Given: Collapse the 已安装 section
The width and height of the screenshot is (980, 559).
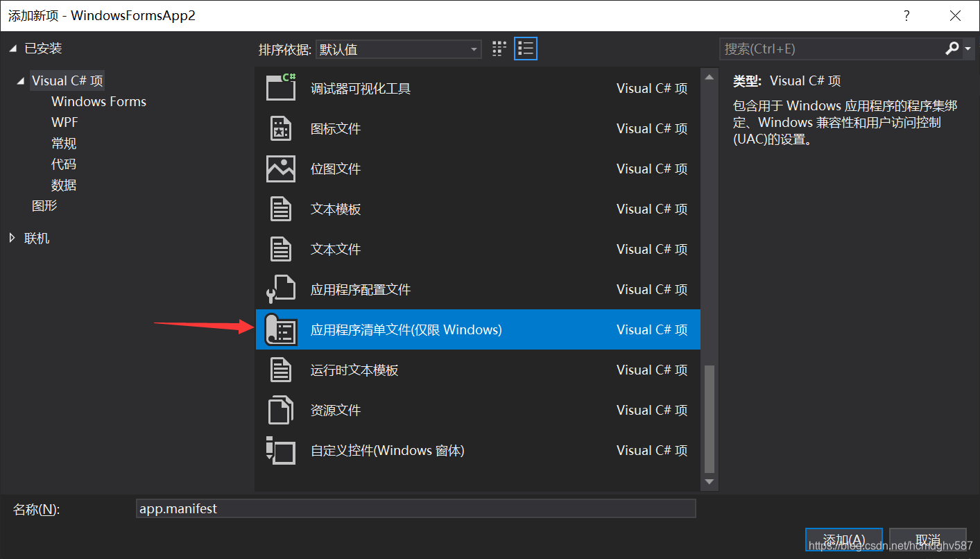Looking at the screenshot, I should (12, 49).
